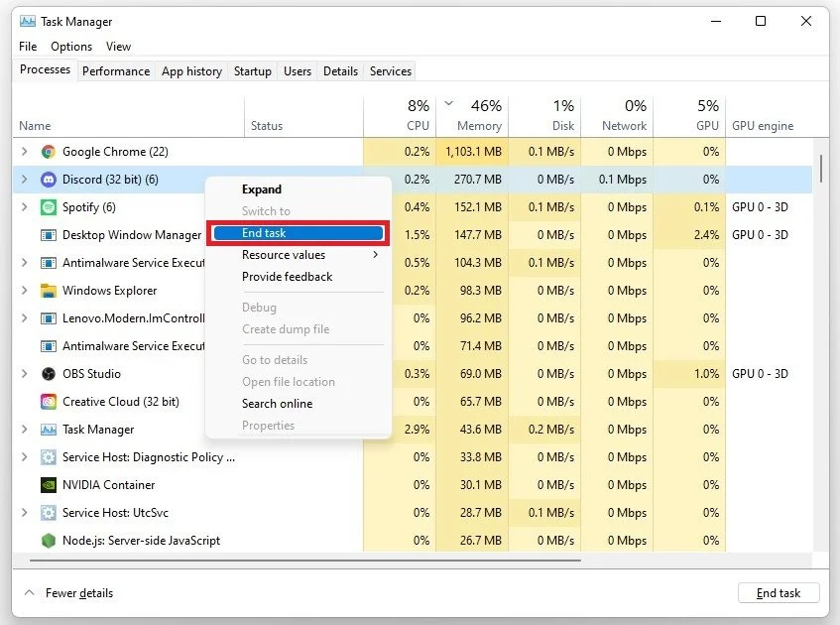Expand the Lenovo.Modern.ImController group
The height and width of the screenshot is (625, 840).
pyautogui.click(x=24, y=318)
